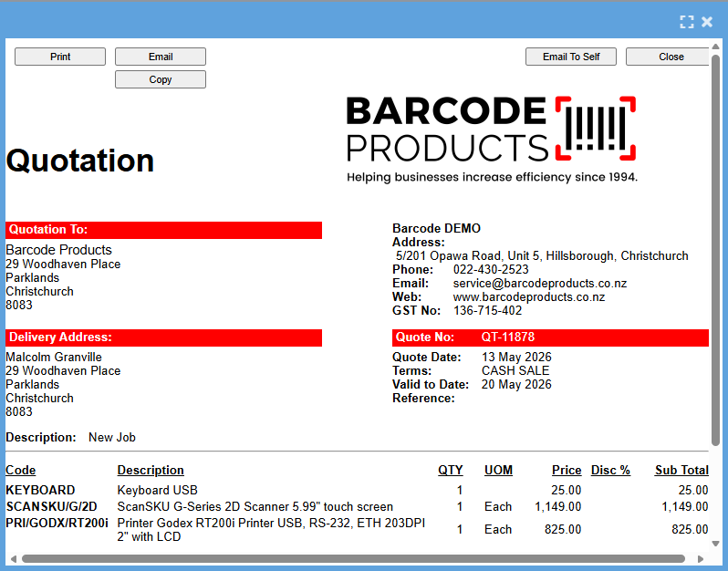Click the Sub Total column header

coord(681,471)
